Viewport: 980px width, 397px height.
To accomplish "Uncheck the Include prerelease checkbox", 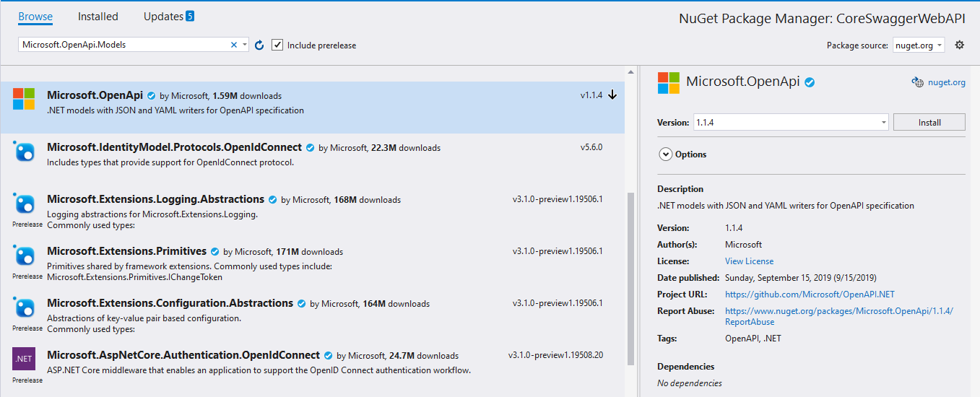I will [x=277, y=45].
